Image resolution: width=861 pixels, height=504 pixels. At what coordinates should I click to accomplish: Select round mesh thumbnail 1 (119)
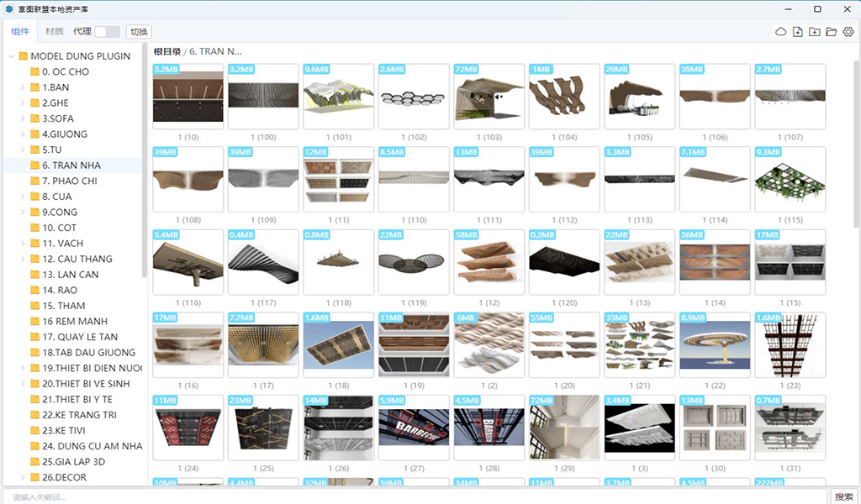[x=414, y=262]
